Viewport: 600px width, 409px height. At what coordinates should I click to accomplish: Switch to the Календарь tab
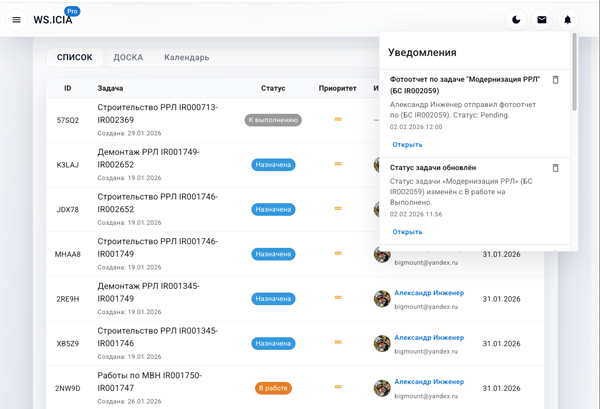187,58
